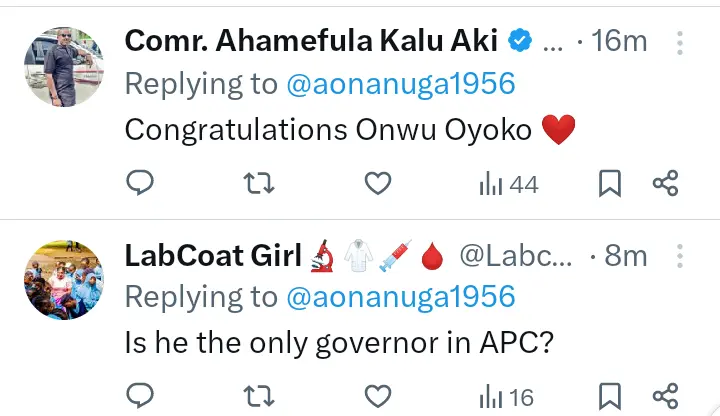Screen dimensions: 720x416
Task: Like LabCoat Girl's tweet
Action: point(376,397)
